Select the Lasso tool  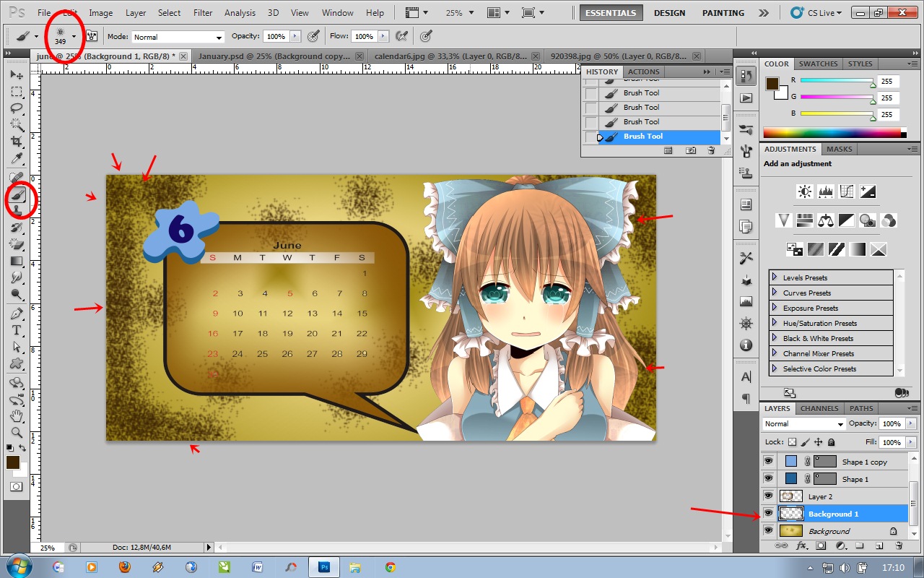[17, 108]
